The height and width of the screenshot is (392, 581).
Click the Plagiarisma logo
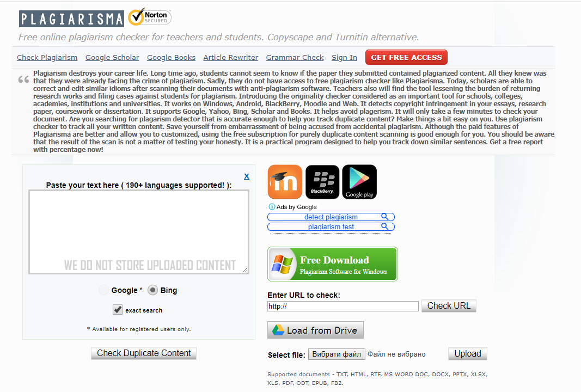[x=71, y=19]
